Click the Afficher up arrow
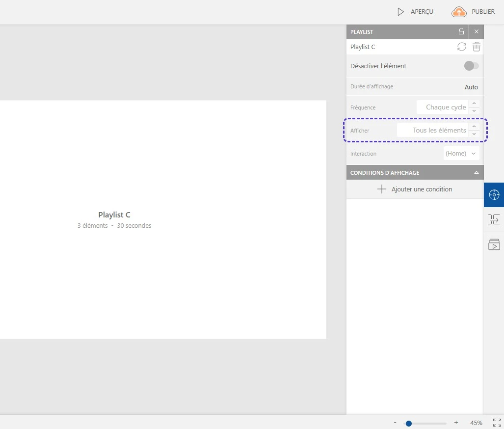Screen dimensions: 504x429 [x=474, y=127]
